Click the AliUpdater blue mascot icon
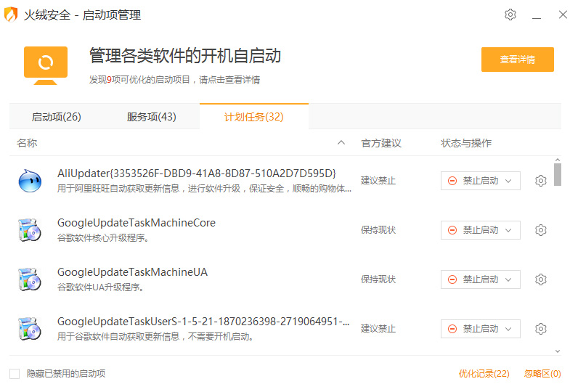The image size is (570, 392). pyautogui.click(x=30, y=181)
